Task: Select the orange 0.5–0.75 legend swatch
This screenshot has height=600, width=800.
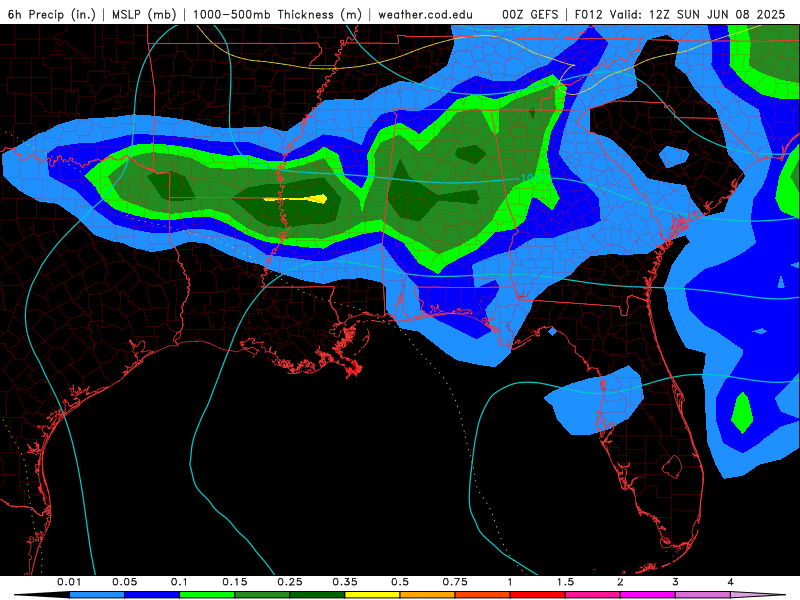Action: pyautogui.click(x=428, y=595)
